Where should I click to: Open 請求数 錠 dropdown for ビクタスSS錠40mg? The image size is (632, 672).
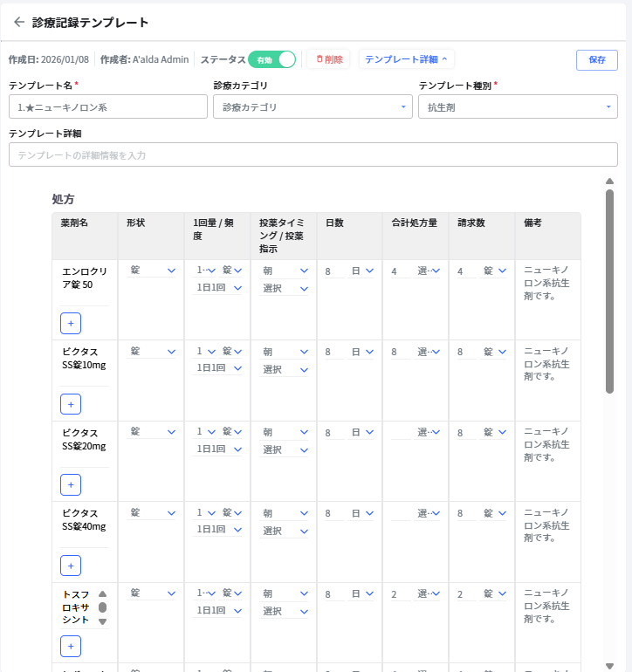(494, 513)
